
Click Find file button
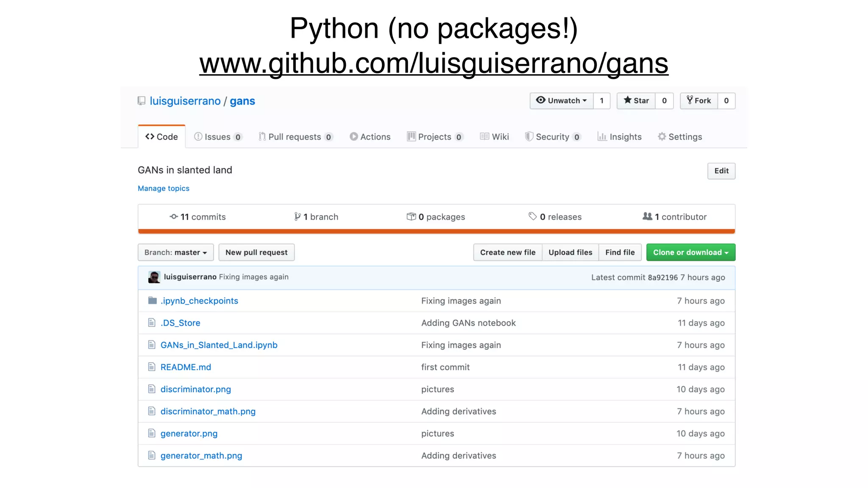[x=620, y=252]
